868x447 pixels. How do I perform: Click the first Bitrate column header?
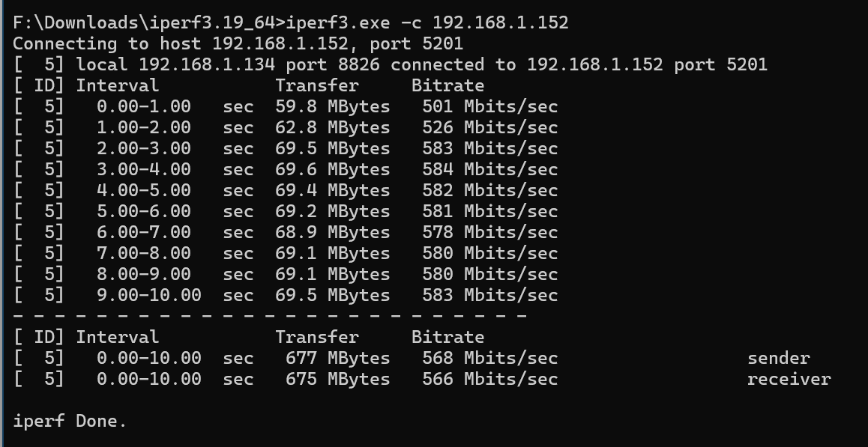coord(447,86)
